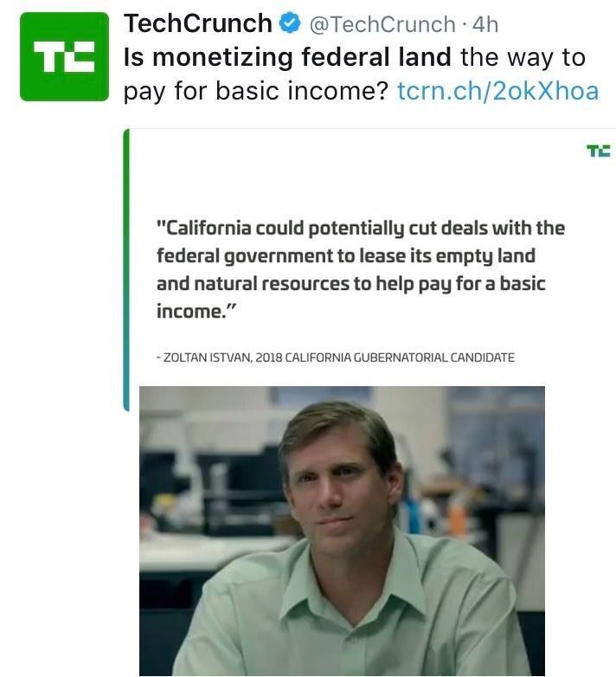Follow the tcrn.ch/2okXhoa link

(497, 90)
